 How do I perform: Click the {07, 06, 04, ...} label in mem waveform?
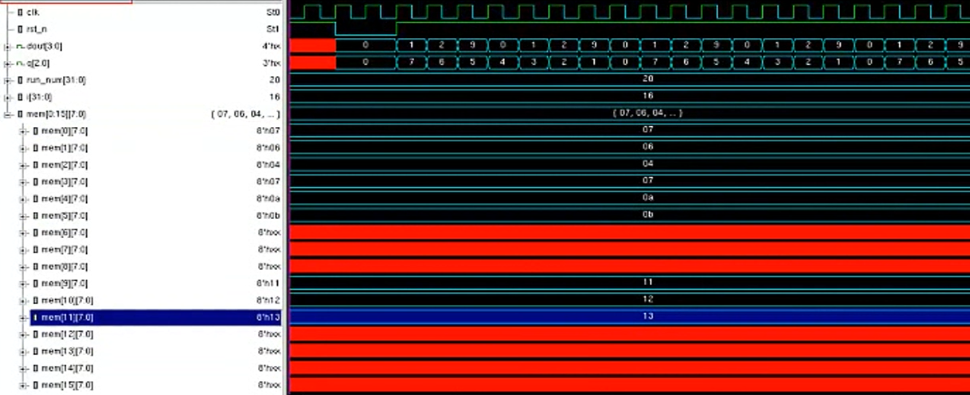(x=648, y=113)
